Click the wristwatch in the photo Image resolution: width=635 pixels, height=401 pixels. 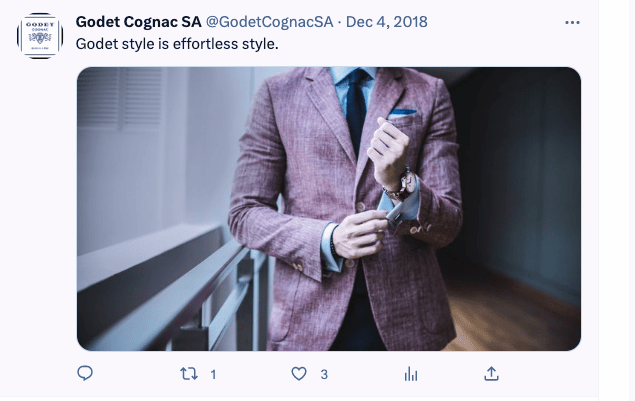[407, 182]
